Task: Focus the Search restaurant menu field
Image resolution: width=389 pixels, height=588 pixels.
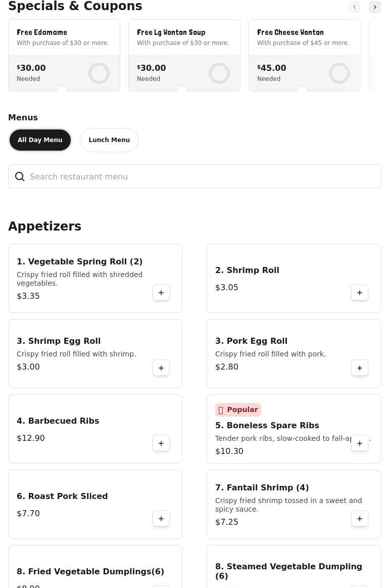Action: coord(194,176)
